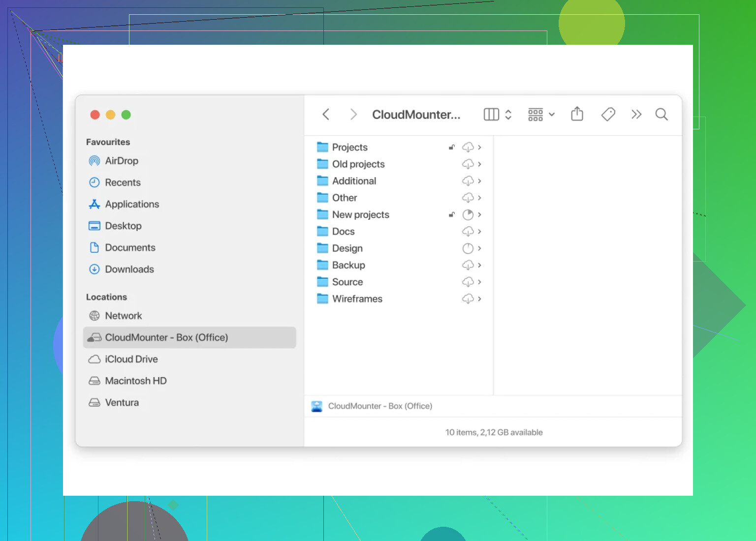This screenshot has width=756, height=541.
Task: Click sync progress icon for New projects
Action: 468,215
